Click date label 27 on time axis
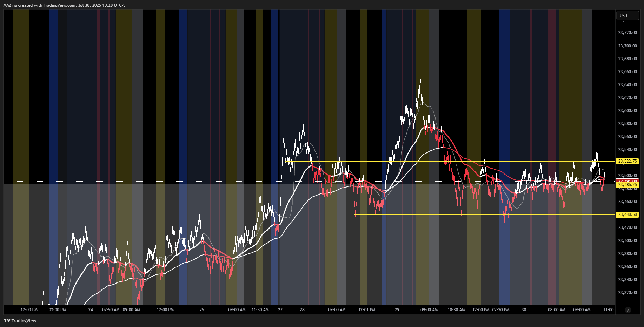The height and width of the screenshot is (327, 644). [280, 310]
